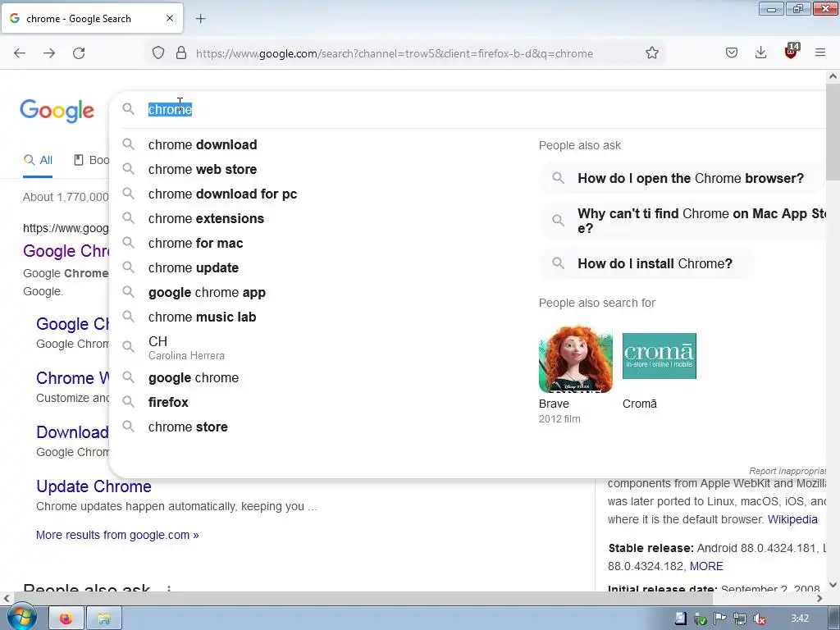840x630 pixels.
Task: Select suggestion chrome store
Action: pos(188,427)
